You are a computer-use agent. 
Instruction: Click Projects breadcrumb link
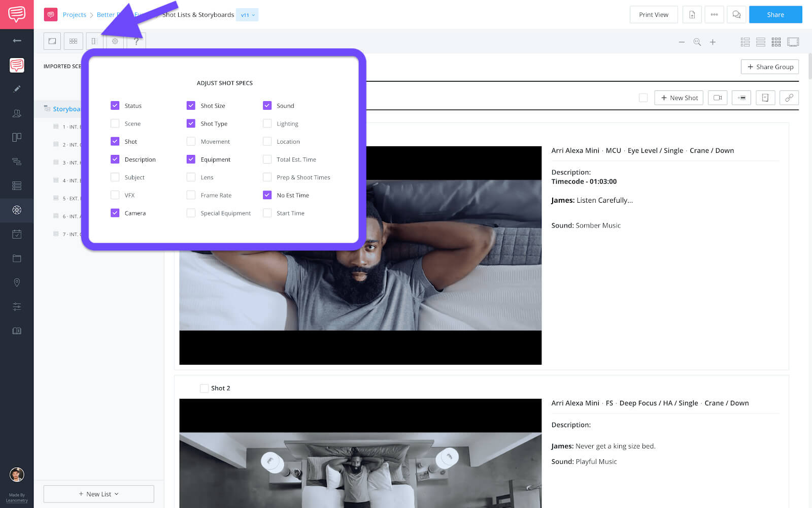tap(74, 15)
